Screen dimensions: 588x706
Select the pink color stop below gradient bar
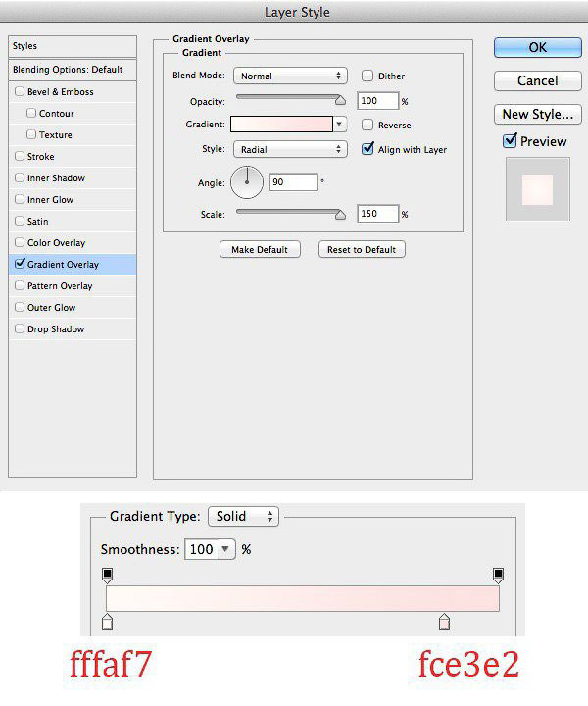click(444, 622)
